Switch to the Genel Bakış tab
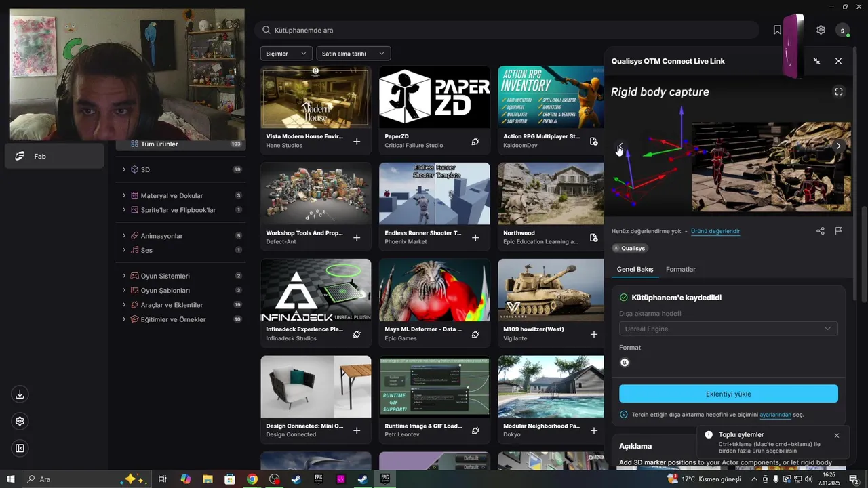Image resolution: width=868 pixels, height=488 pixels. pyautogui.click(x=635, y=269)
